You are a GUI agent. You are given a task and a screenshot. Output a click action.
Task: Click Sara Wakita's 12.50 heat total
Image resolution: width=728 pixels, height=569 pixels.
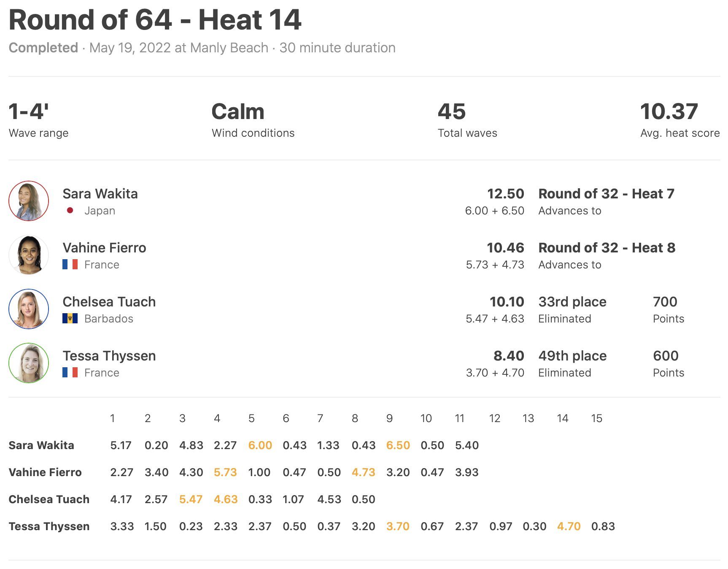(x=505, y=194)
